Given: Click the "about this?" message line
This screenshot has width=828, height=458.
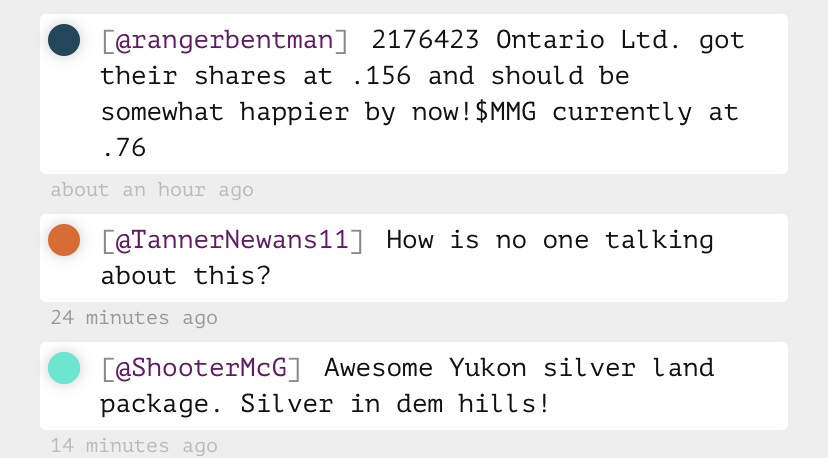Looking at the screenshot, I should [185, 276].
